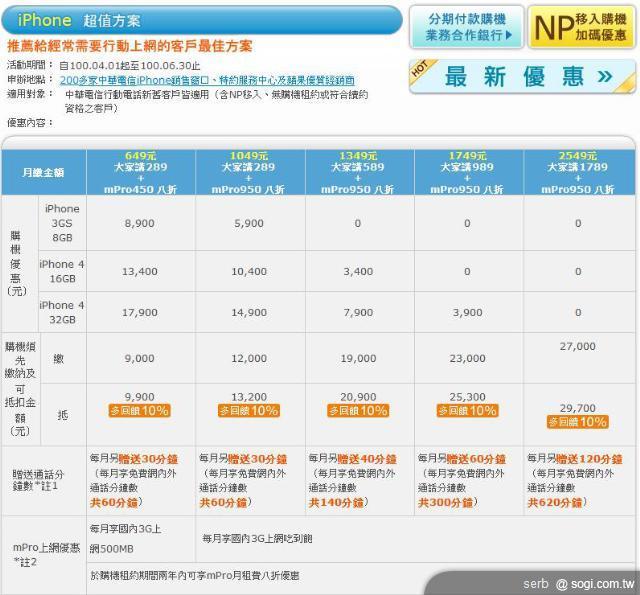
Task: Select the 1049元 plan column header
Action: (x=249, y=172)
